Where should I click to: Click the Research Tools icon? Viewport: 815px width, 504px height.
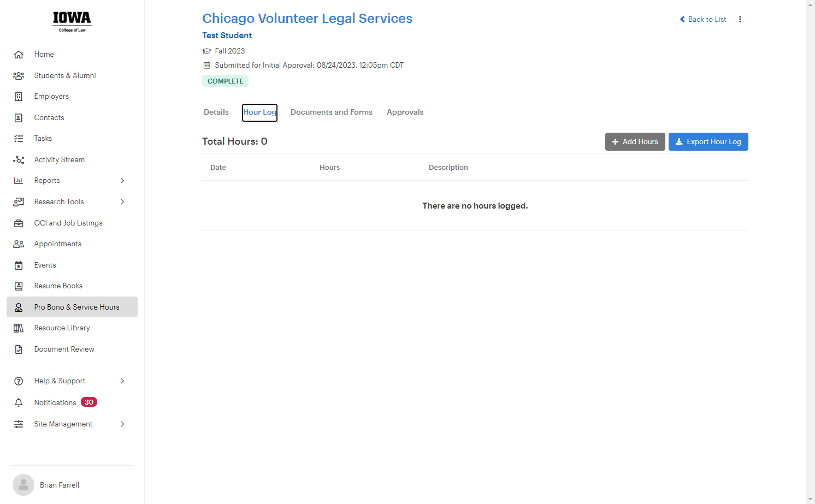pos(19,202)
